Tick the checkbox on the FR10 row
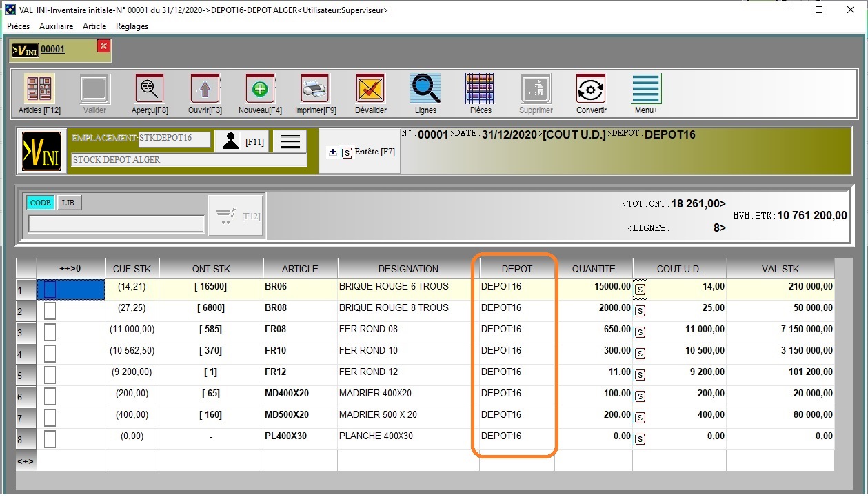 [50, 354]
